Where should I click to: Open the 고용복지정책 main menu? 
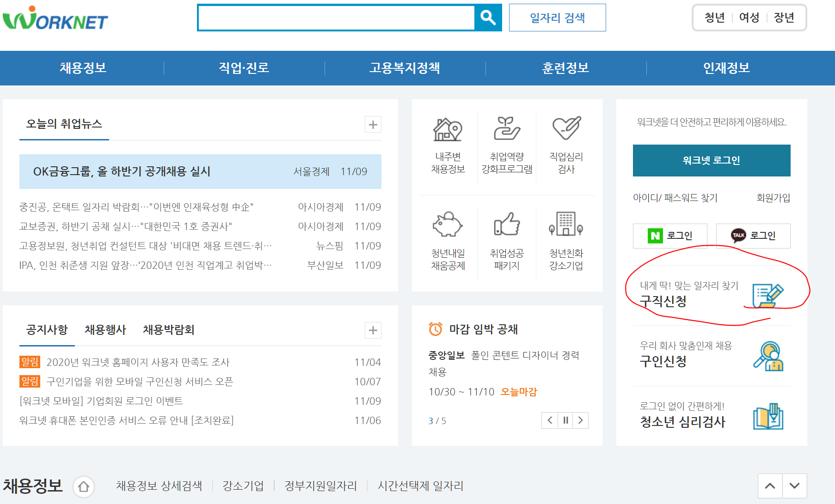[405, 68]
